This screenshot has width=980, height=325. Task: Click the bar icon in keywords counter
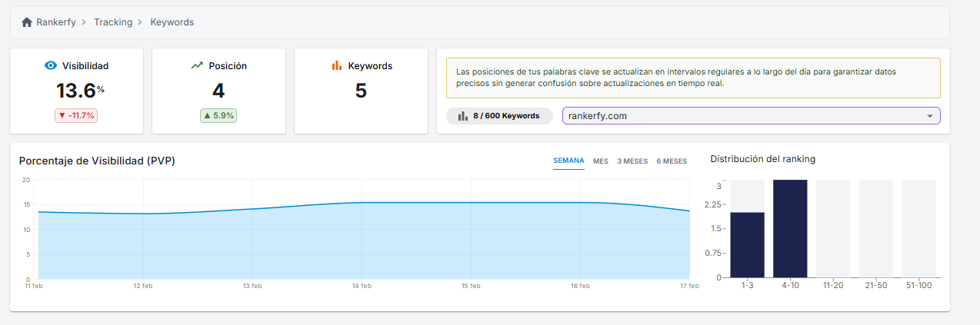pyautogui.click(x=463, y=116)
